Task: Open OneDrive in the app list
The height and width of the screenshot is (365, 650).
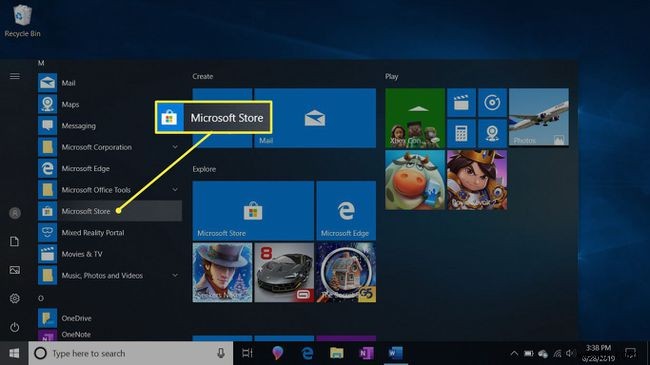Action: tap(110, 318)
